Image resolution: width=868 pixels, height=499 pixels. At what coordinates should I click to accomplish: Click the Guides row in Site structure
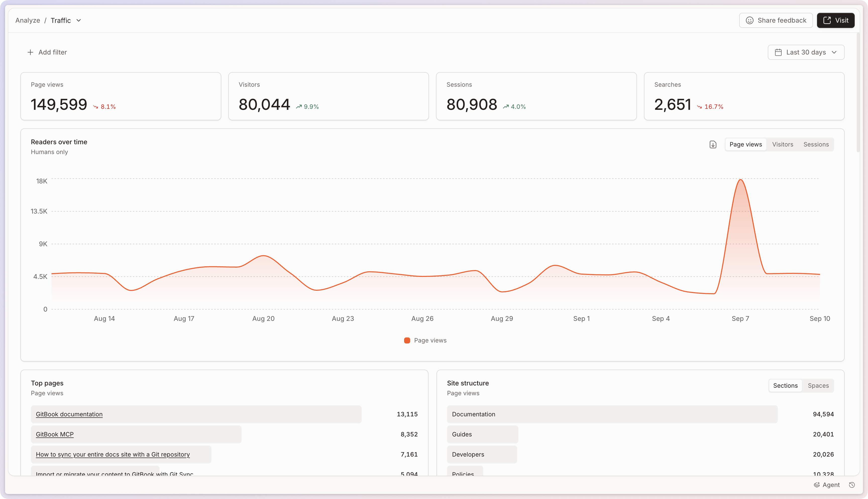pyautogui.click(x=640, y=434)
